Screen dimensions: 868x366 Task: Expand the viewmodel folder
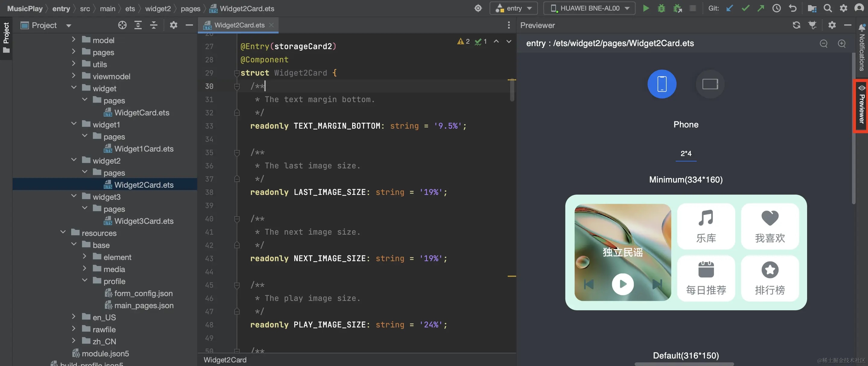click(74, 76)
